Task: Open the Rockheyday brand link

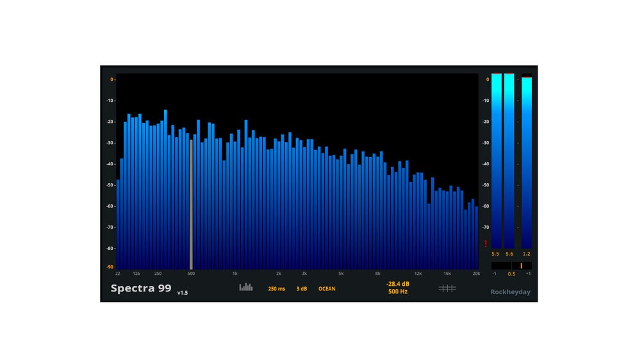Action: point(511,292)
